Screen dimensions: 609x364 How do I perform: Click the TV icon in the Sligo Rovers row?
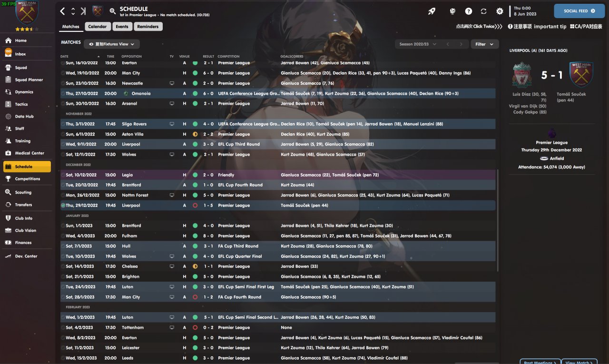(172, 124)
